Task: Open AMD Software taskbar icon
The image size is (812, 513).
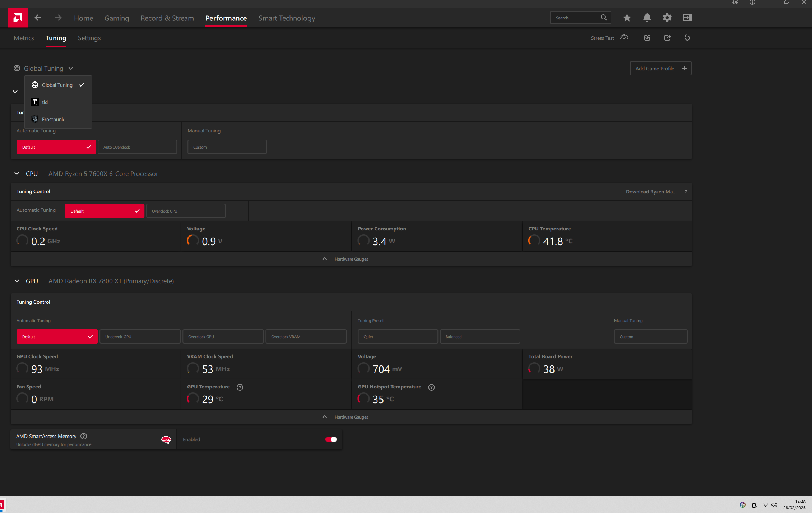Action: coord(2,505)
